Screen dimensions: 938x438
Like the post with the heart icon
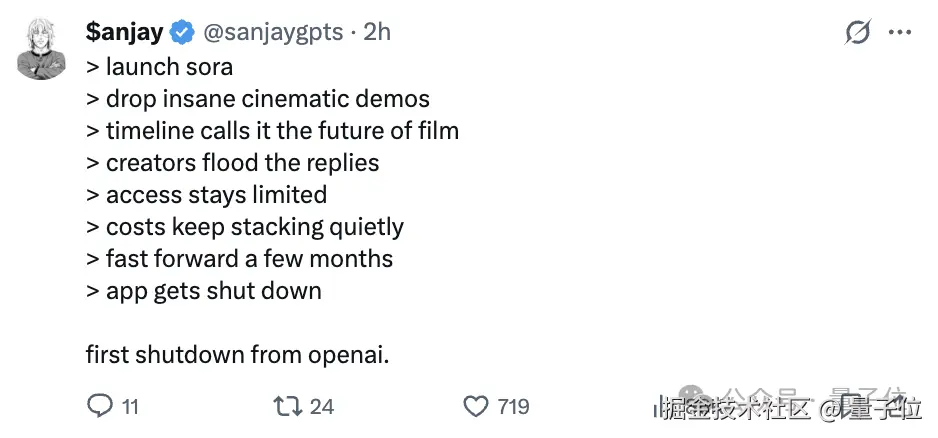[x=475, y=406]
